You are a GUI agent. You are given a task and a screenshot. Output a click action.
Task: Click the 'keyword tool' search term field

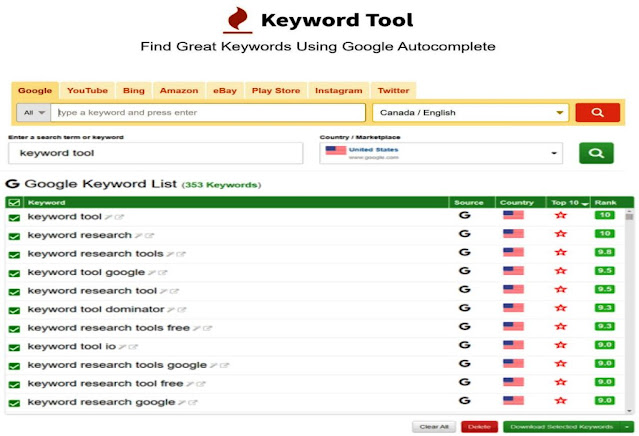156,153
